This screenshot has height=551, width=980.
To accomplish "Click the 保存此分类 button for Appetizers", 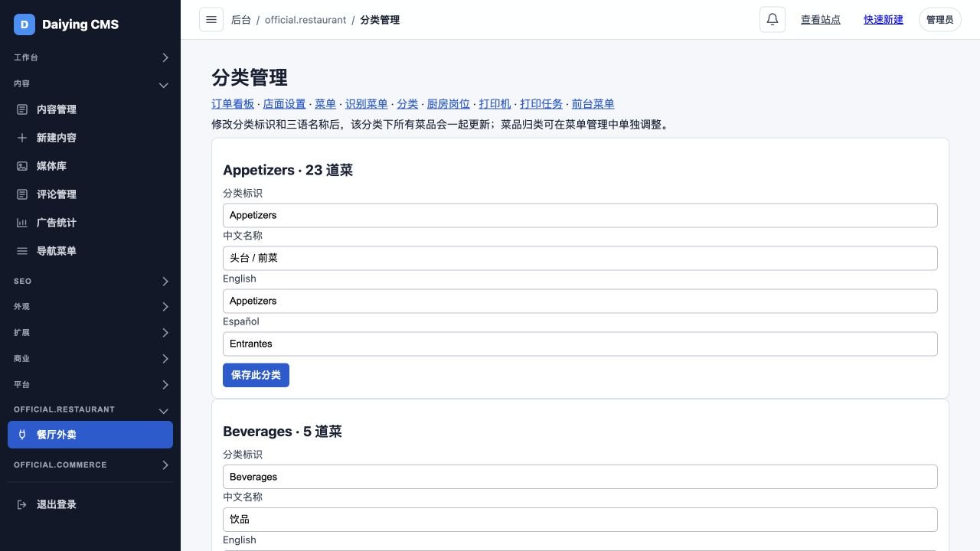I will (x=256, y=375).
